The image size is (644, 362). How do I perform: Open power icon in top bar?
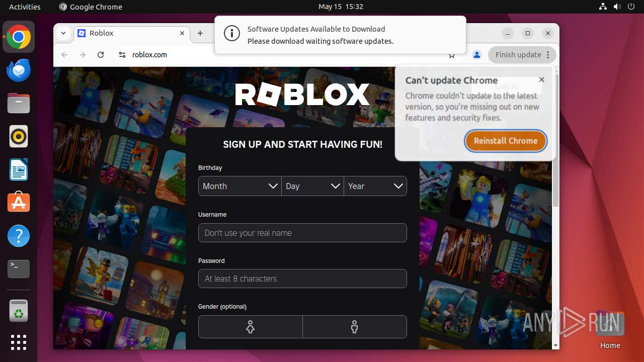630,7
